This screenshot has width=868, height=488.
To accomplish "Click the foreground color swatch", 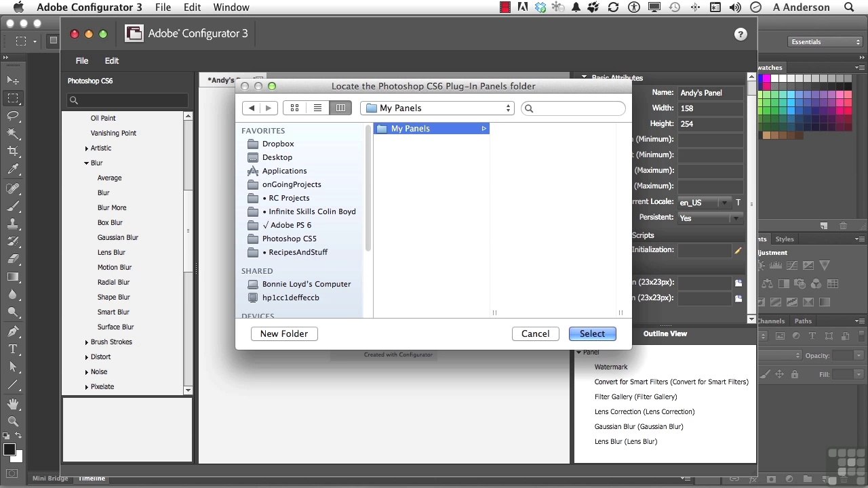I will pyautogui.click(x=9, y=449).
